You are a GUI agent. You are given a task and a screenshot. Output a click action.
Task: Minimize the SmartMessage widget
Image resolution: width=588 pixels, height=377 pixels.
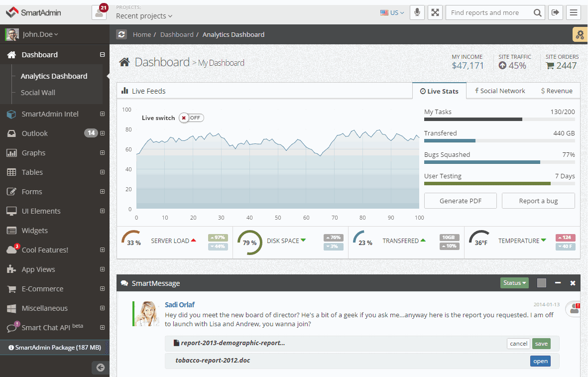point(558,282)
